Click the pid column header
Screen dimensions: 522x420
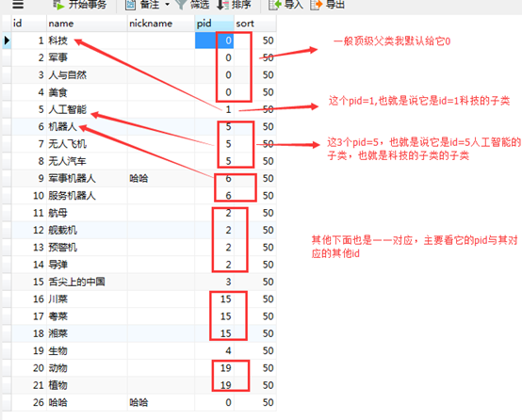(x=215, y=24)
